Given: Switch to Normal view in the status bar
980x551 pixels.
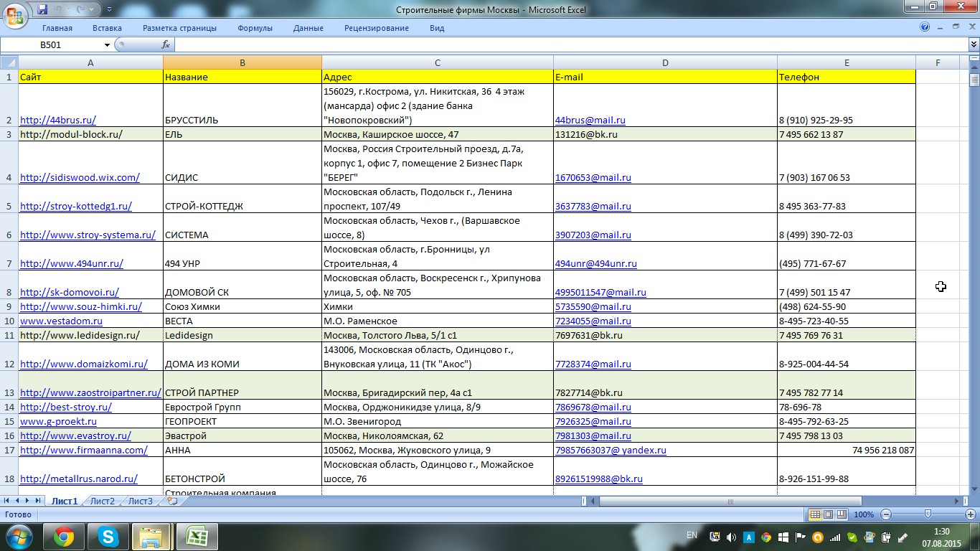Looking at the screenshot, I should (x=815, y=514).
